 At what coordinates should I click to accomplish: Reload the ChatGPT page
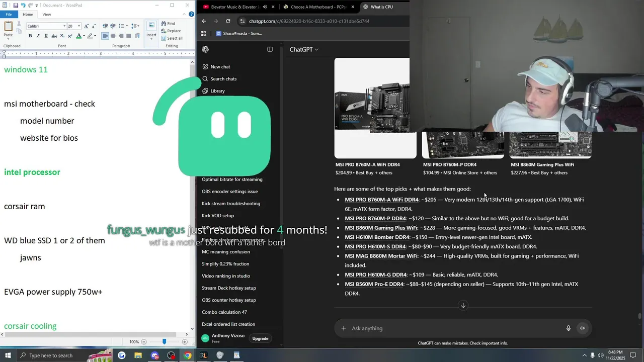pos(228,21)
